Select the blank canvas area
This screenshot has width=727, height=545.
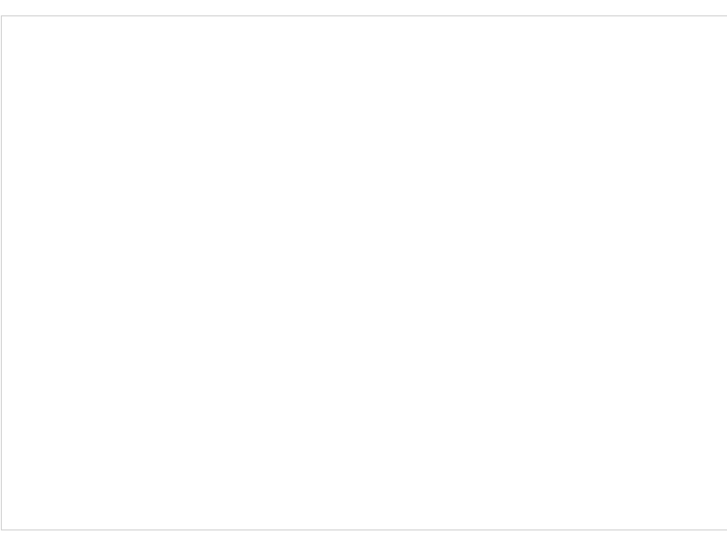pyautogui.click(x=364, y=273)
